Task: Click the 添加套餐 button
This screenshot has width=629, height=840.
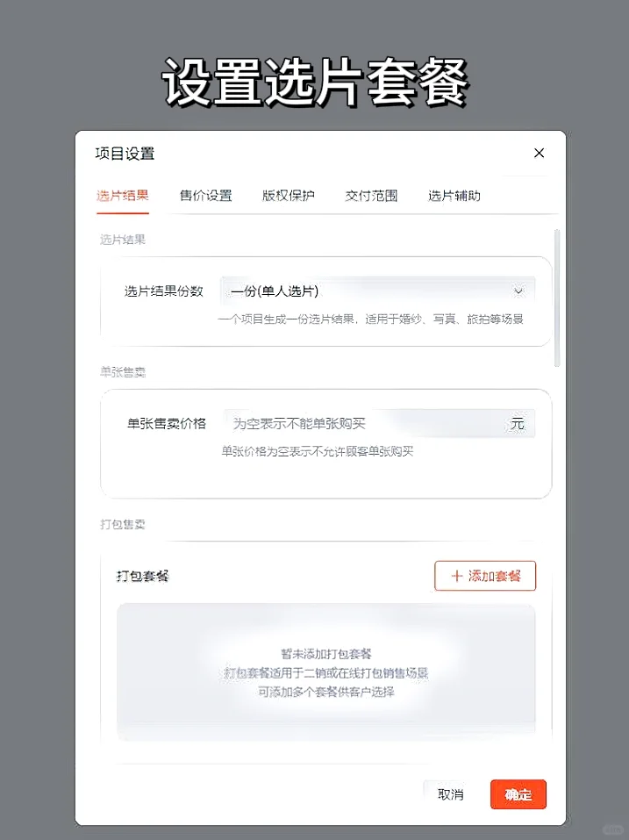Action: pos(485,576)
